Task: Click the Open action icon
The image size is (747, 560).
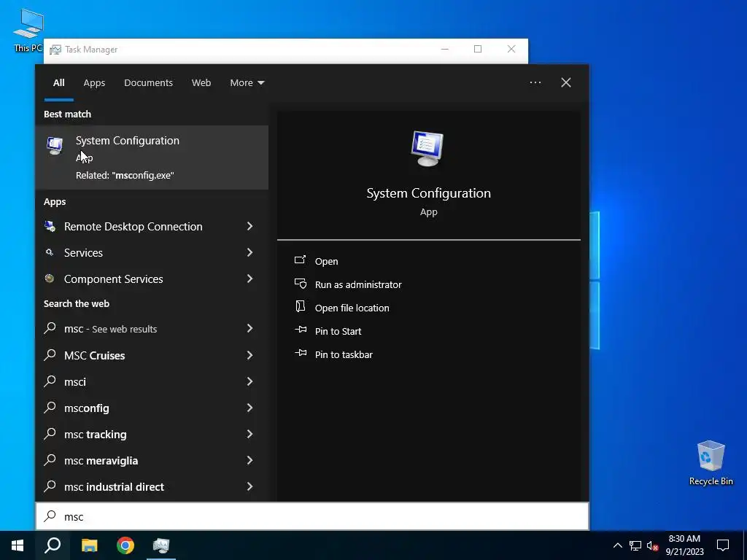Action: pyautogui.click(x=300, y=260)
